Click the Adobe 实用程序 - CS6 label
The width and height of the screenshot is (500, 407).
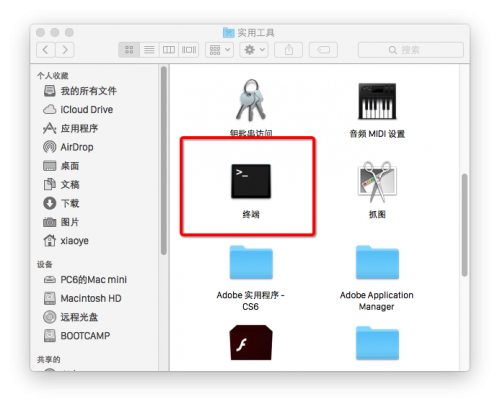251,301
